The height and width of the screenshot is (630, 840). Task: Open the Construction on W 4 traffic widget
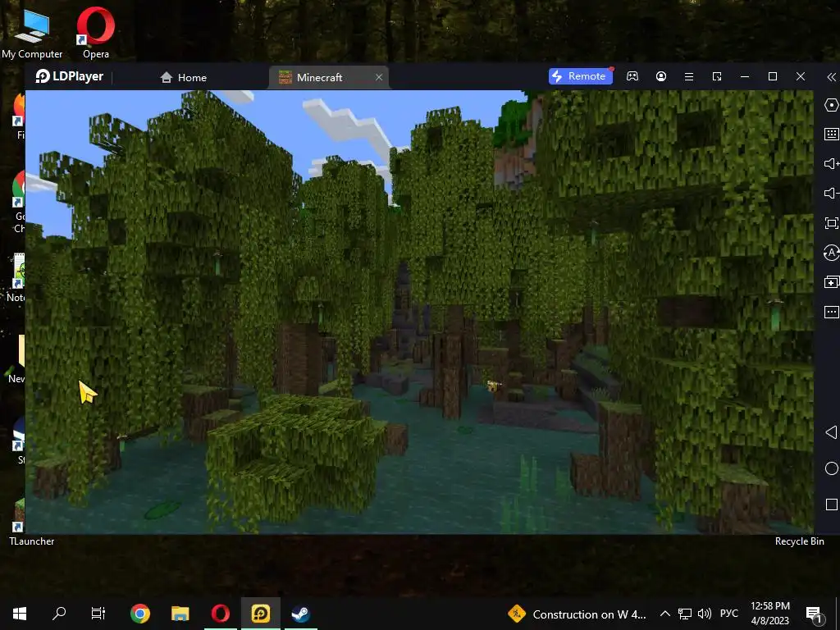pyautogui.click(x=577, y=614)
